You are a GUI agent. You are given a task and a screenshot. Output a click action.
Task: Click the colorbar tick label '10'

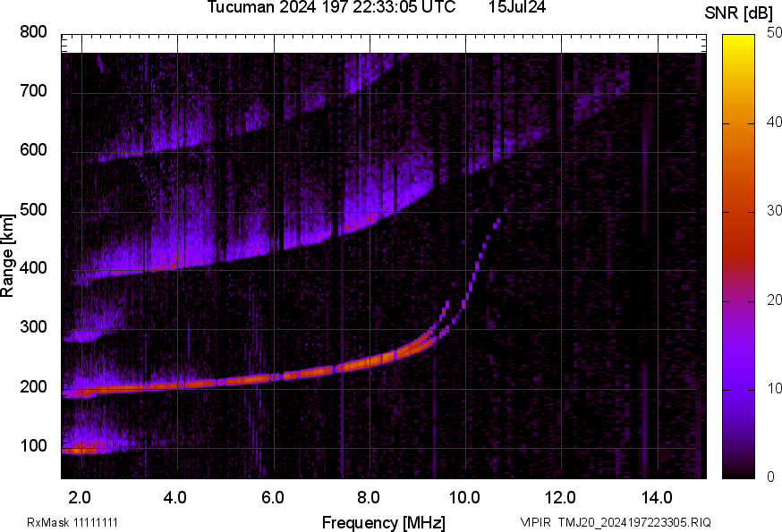pyautogui.click(x=774, y=389)
